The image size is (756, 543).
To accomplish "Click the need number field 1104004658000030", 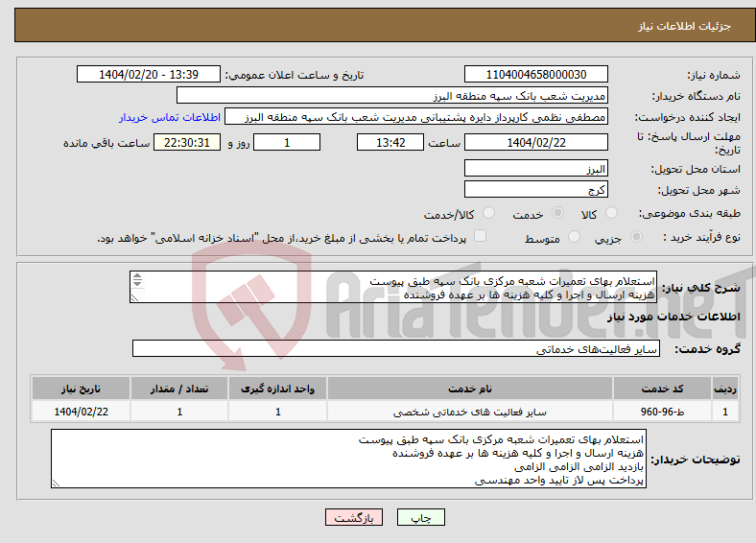I will 535,74.
